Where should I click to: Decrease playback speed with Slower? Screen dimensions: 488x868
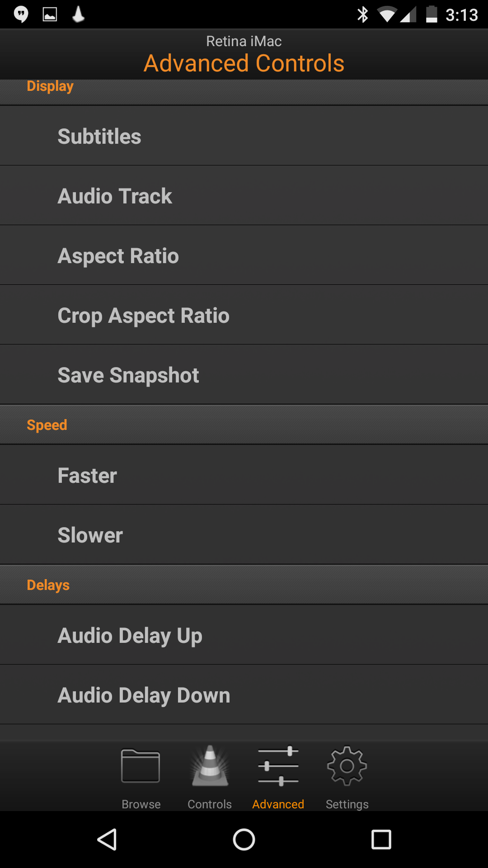point(244,535)
